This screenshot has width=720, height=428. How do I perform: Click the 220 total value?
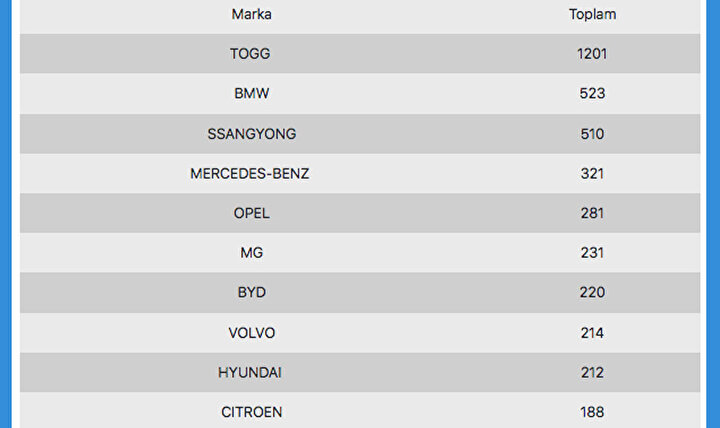pos(592,293)
